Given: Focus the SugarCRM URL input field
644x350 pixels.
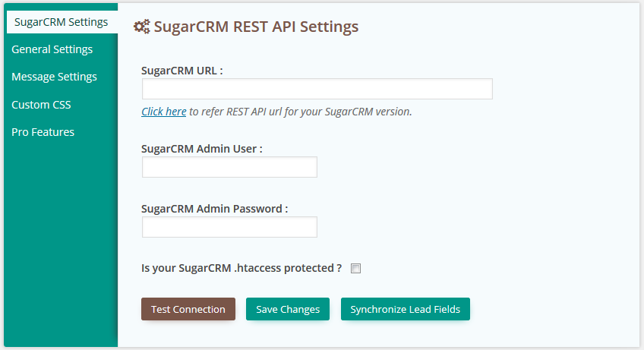Looking at the screenshot, I should [x=317, y=89].
